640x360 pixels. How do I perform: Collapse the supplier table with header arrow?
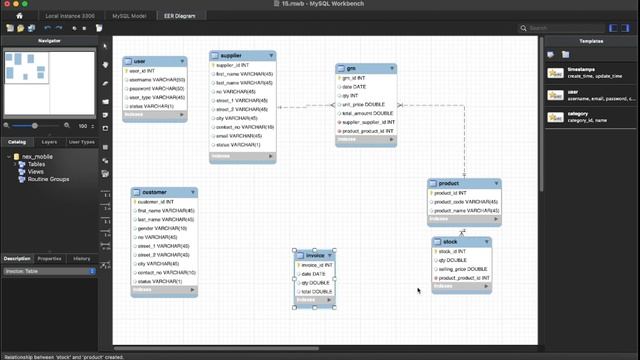271,56
